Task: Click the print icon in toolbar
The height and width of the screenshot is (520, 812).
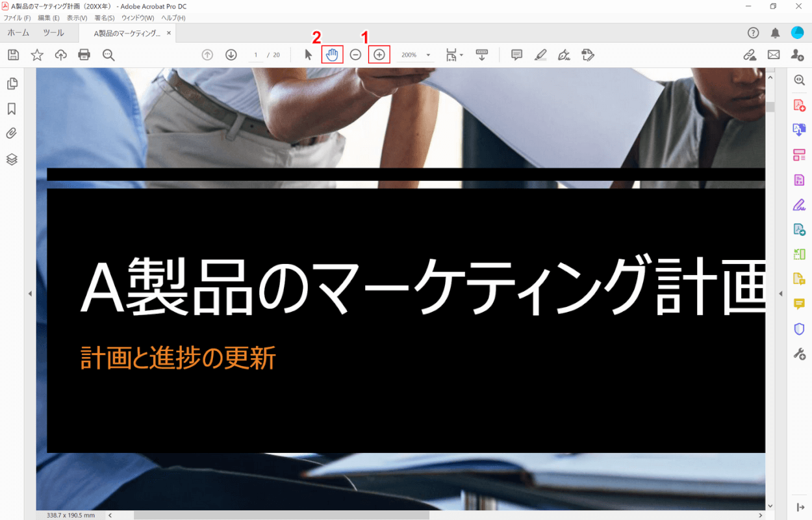Action: tap(84, 55)
